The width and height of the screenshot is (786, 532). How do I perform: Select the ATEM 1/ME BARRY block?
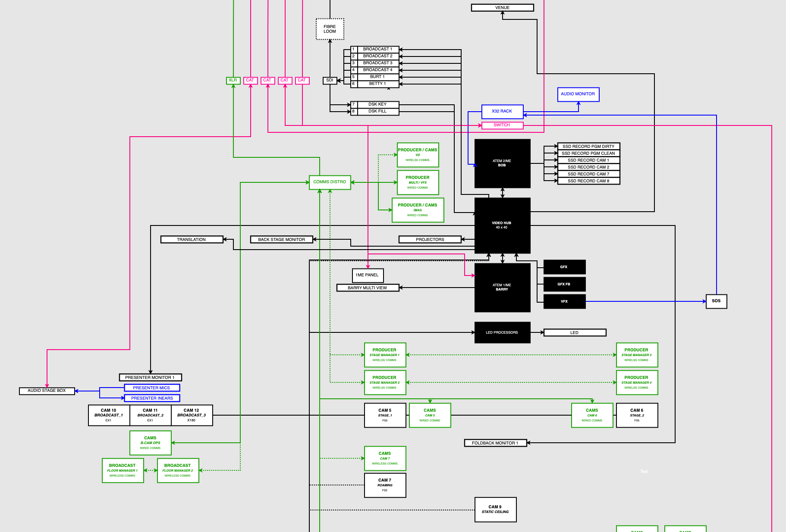pos(502,288)
